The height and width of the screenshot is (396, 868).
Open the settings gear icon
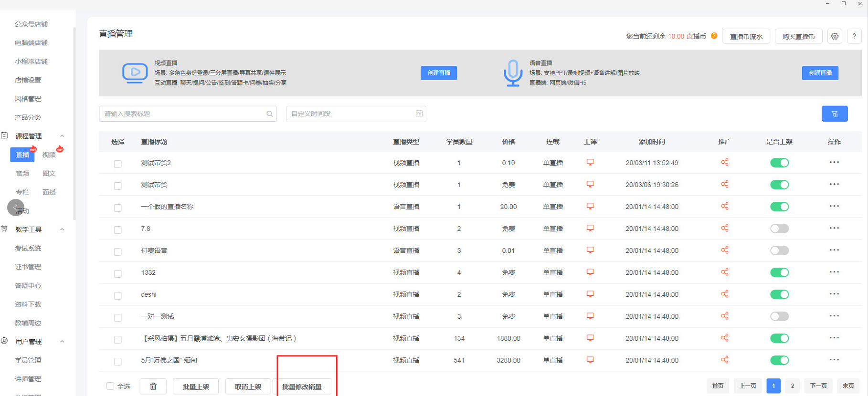[x=835, y=36]
